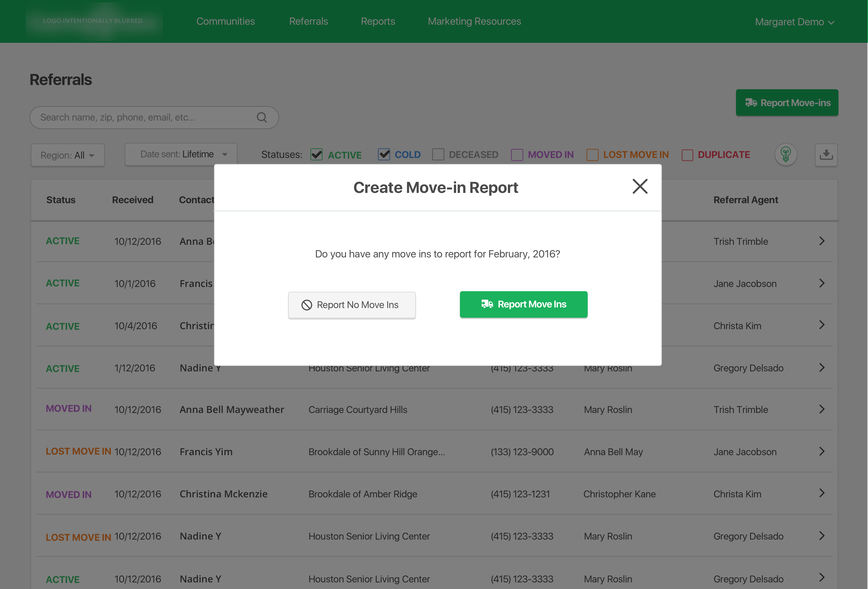
Task: Click the truck icon on dialog Report Move Ins
Action: point(487,304)
